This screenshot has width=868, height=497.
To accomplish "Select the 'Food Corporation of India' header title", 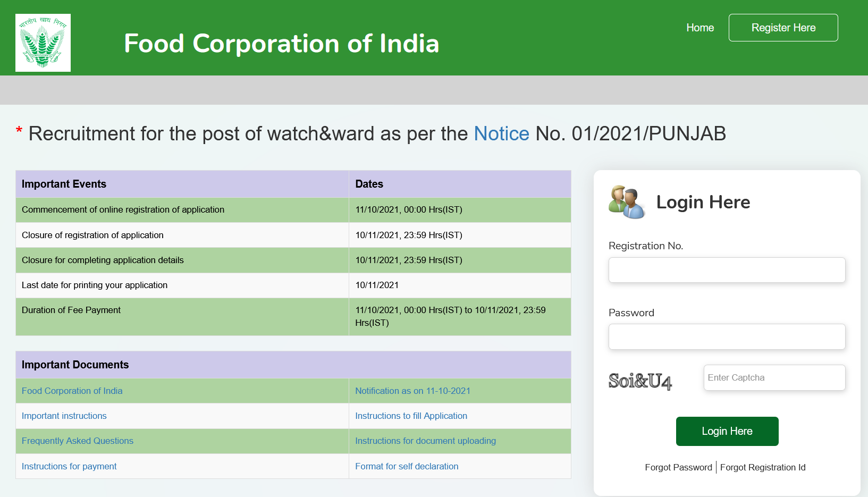I will 282,44.
